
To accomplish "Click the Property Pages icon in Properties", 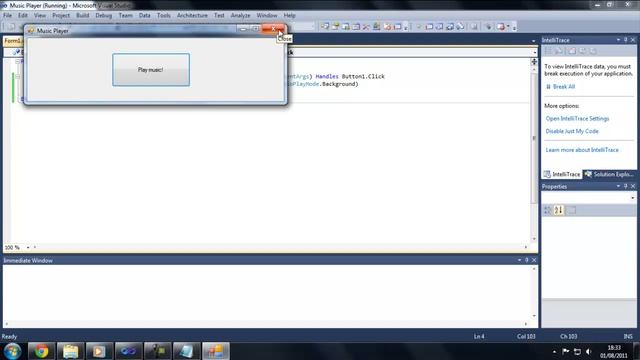I will point(571,210).
